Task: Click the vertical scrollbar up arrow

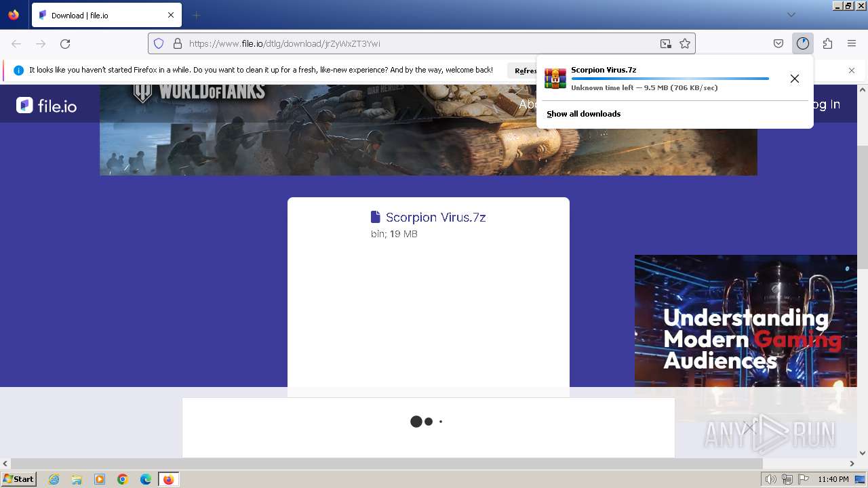Action: (x=863, y=89)
